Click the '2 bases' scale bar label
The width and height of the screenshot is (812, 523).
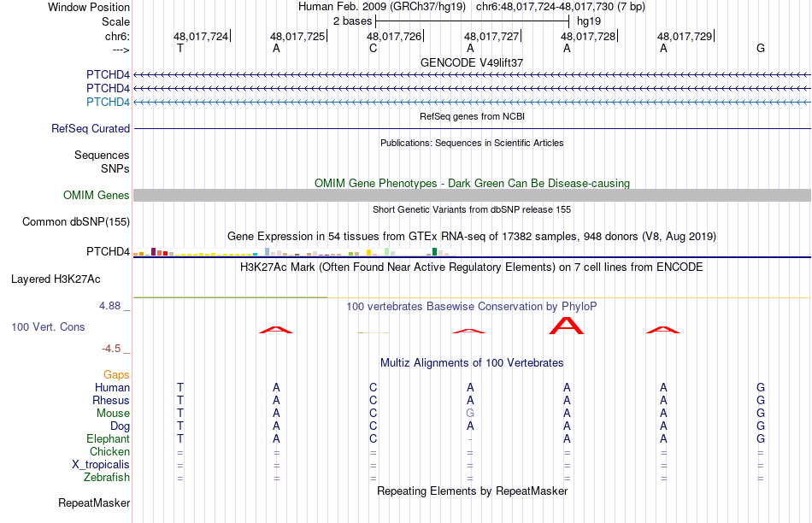tap(352, 21)
